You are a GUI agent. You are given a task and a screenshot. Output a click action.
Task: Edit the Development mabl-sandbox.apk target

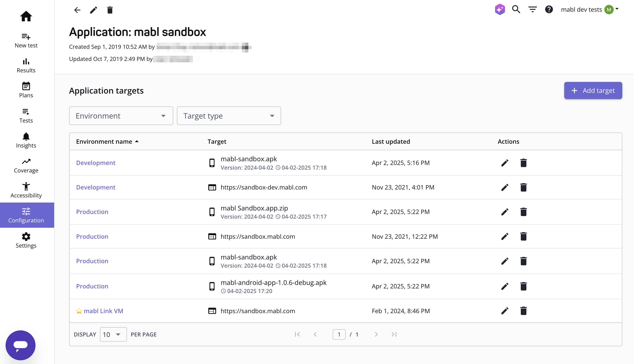click(x=505, y=163)
